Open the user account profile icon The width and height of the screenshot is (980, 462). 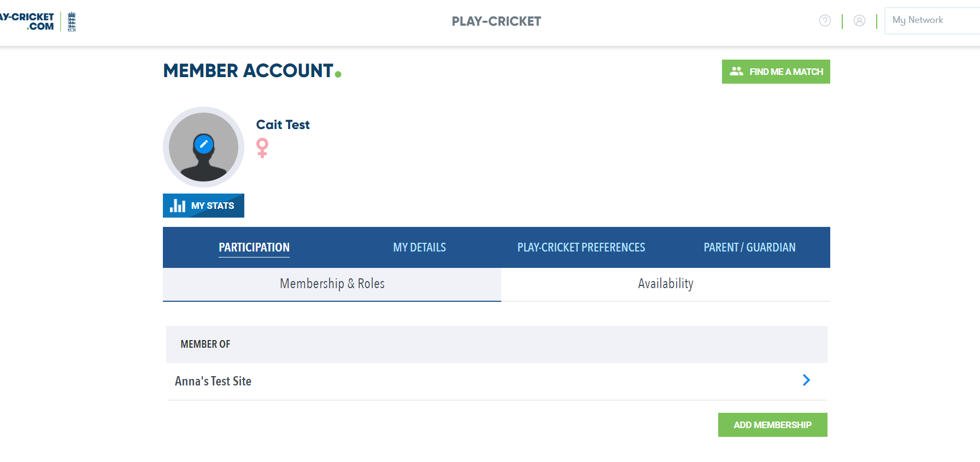tap(859, 21)
